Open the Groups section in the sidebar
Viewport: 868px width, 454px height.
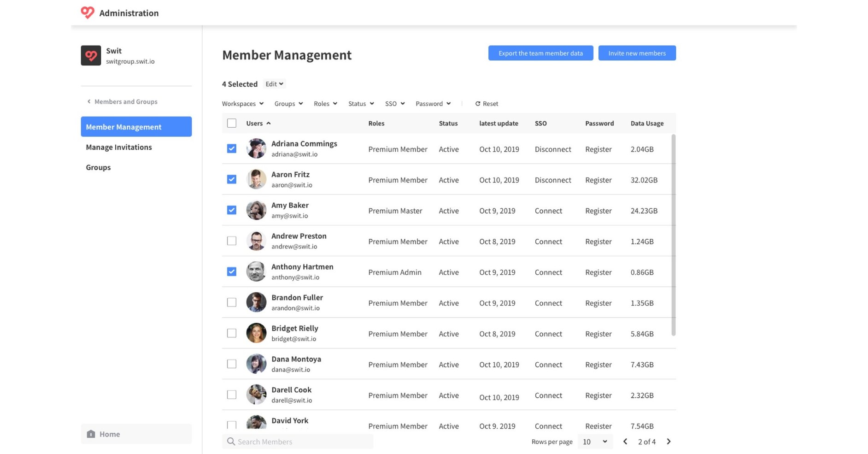(98, 167)
